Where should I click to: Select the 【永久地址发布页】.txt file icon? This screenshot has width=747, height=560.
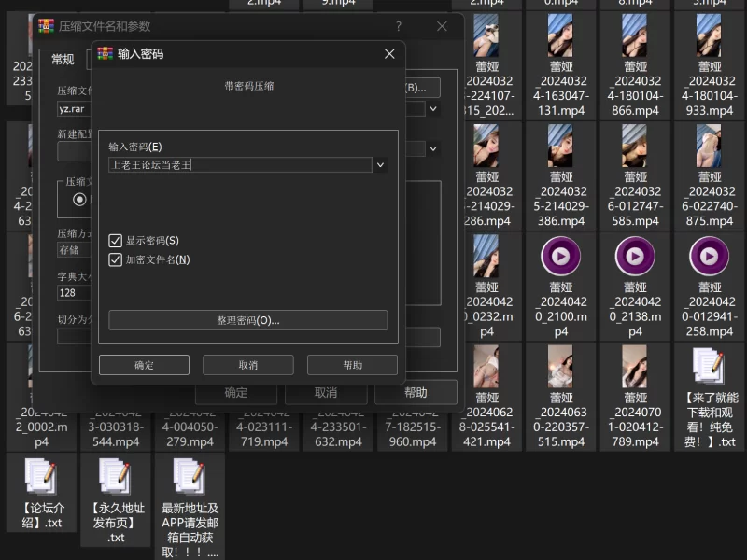[x=116, y=478]
